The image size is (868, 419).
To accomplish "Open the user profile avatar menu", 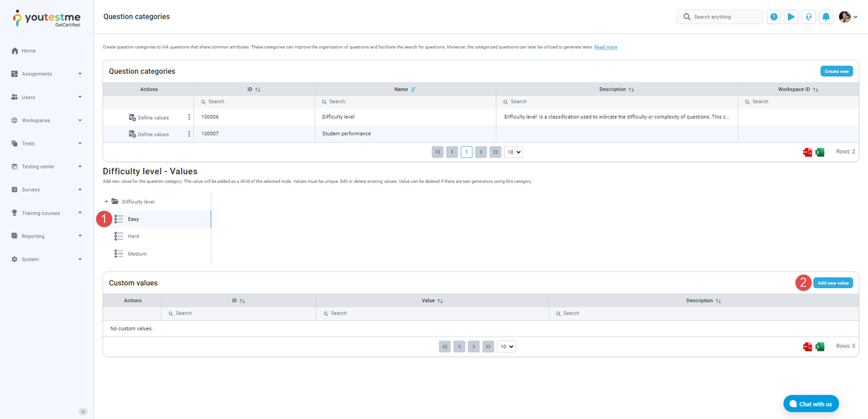I will click(847, 17).
